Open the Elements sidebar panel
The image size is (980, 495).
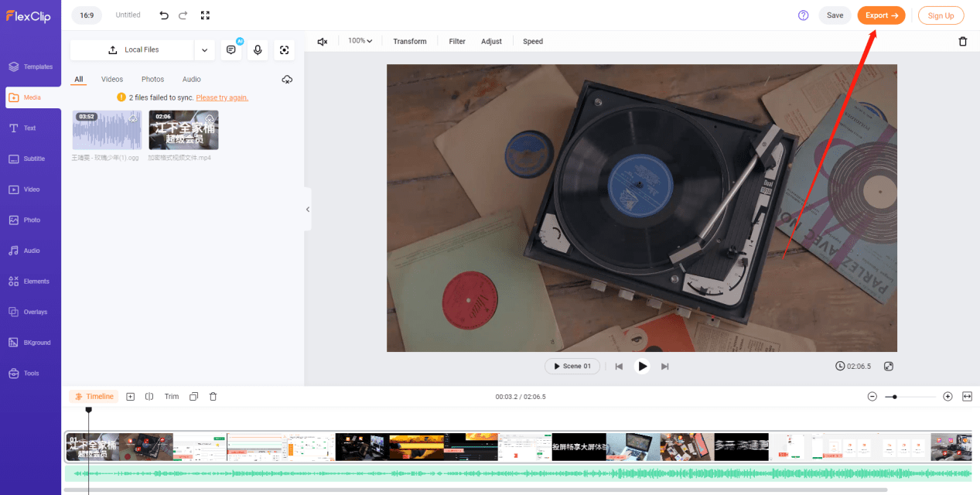31,282
